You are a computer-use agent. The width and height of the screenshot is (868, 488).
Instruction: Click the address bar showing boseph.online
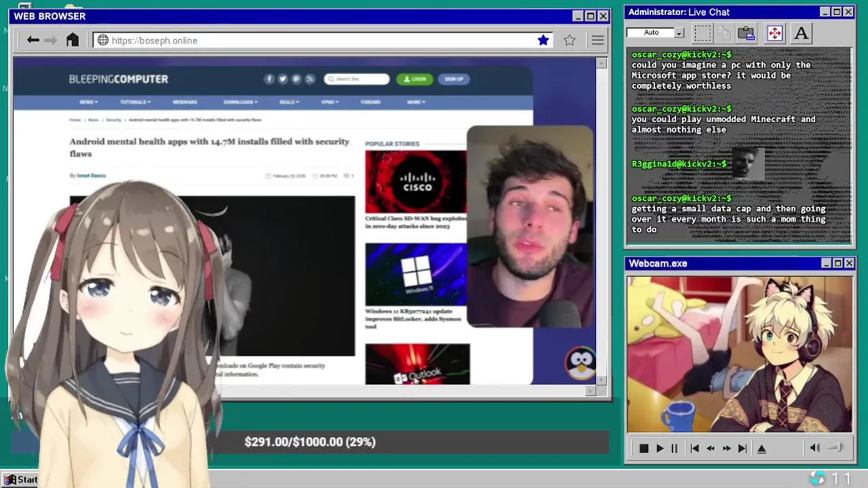click(x=323, y=40)
